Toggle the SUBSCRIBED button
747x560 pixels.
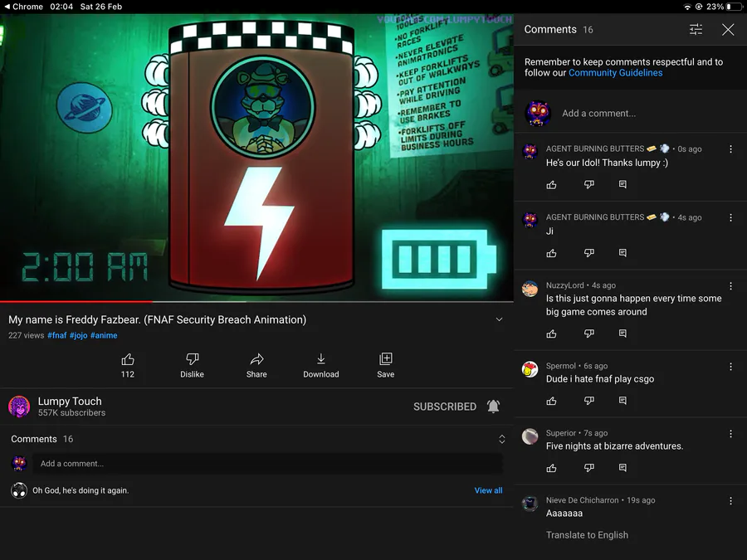coord(445,407)
